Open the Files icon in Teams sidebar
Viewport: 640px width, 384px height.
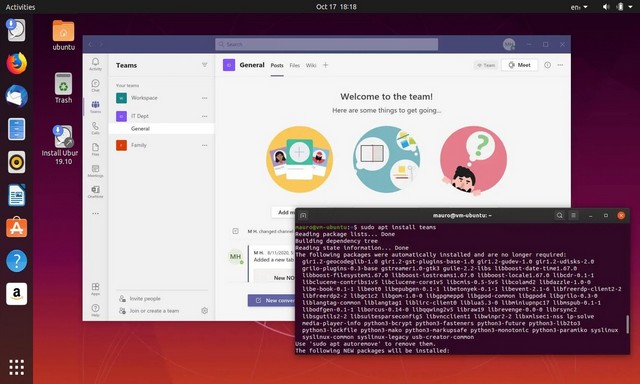coord(95,149)
